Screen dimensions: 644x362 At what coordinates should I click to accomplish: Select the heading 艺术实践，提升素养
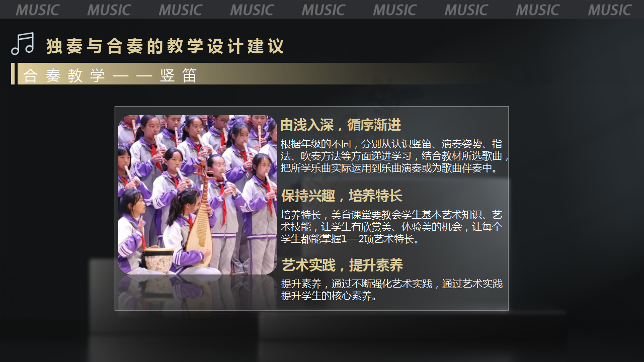click(x=342, y=265)
